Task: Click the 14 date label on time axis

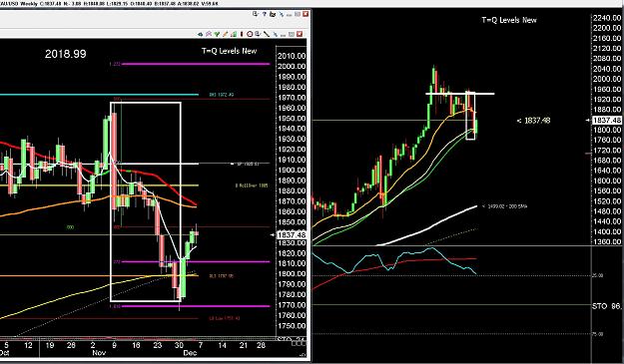Action: coord(222,345)
